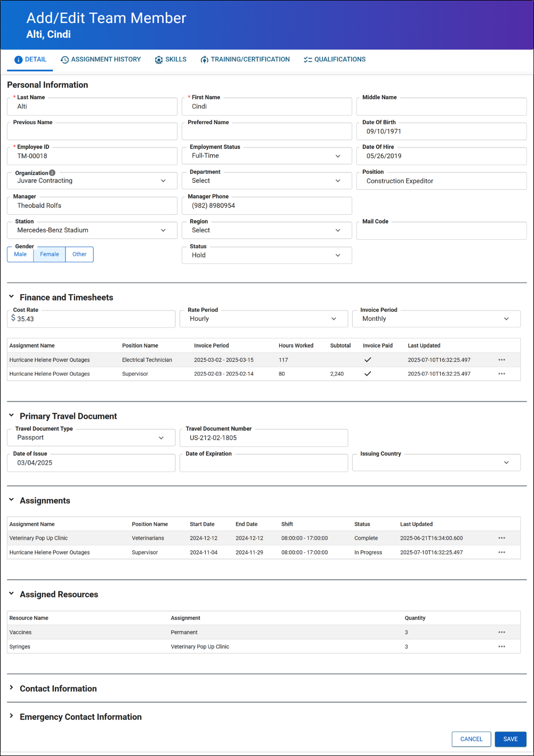Click the Organization info icon
The image size is (534, 756).
(52, 173)
